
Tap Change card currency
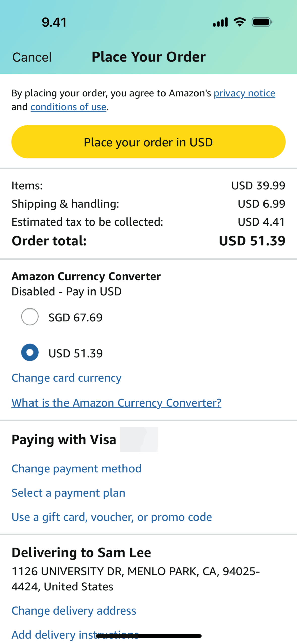coord(67,378)
